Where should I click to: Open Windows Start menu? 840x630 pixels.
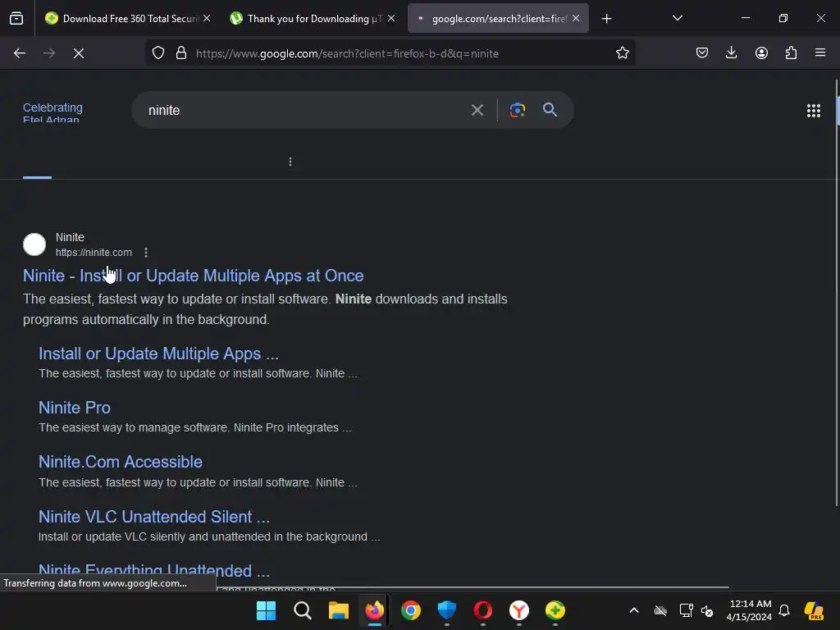point(267,610)
